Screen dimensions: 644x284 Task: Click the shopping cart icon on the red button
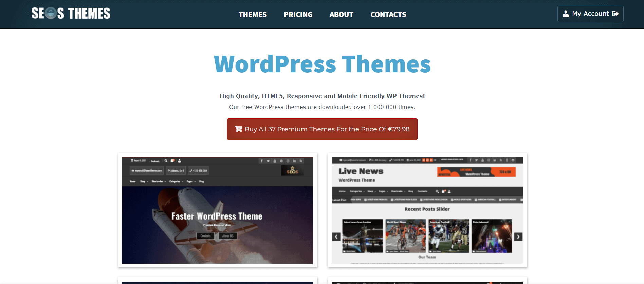(x=238, y=129)
